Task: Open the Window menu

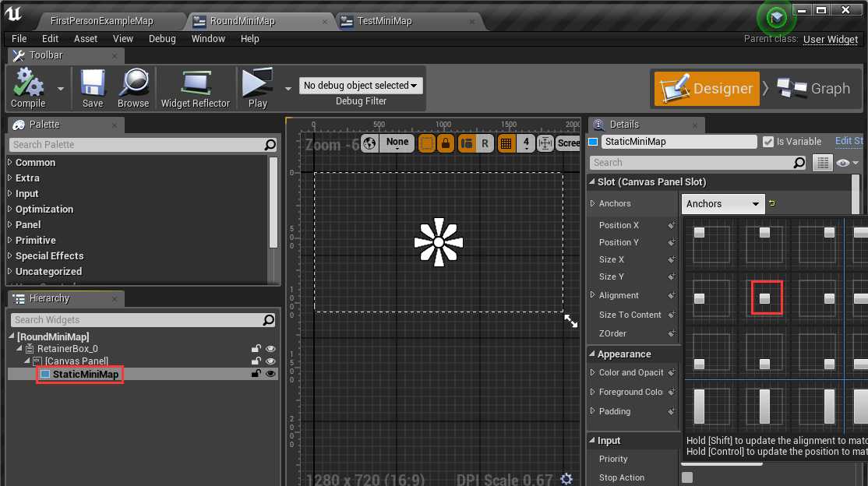Action: [208, 39]
